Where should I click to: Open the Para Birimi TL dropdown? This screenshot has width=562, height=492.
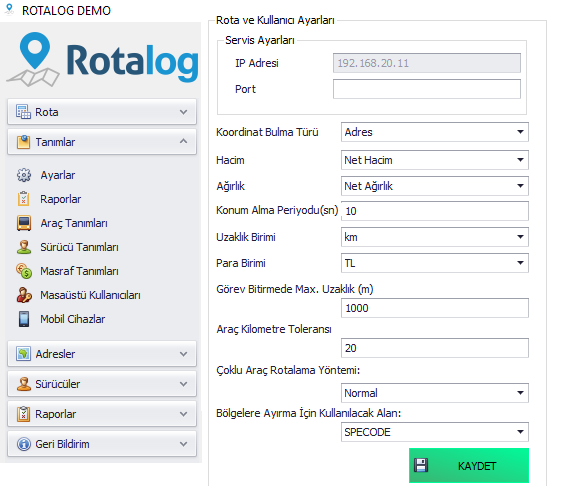(x=434, y=263)
